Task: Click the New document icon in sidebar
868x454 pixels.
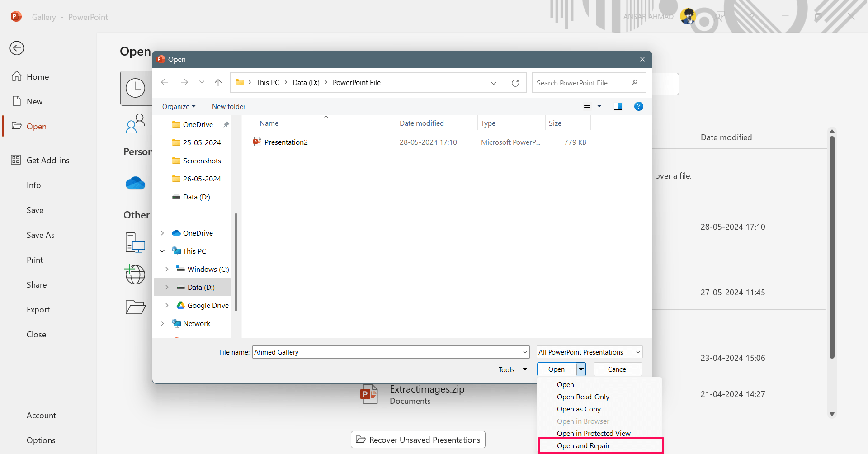Action: 17,101
